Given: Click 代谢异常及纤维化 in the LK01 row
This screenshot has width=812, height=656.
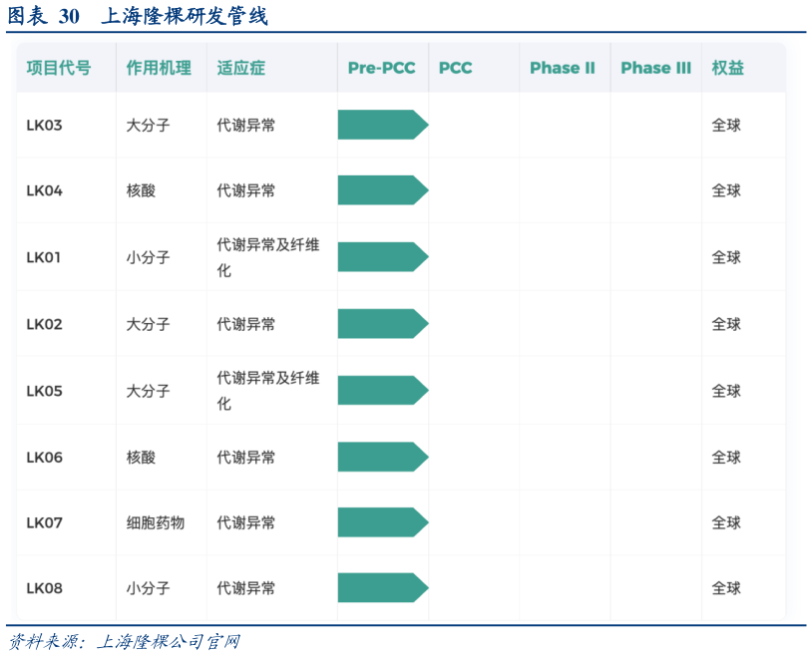Looking at the screenshot, I should click(268, 257).
